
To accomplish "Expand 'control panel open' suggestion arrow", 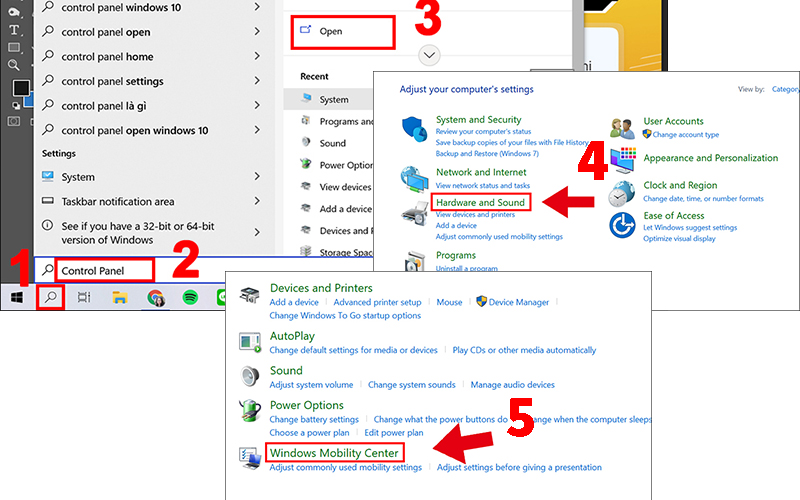I will point(257,32).
